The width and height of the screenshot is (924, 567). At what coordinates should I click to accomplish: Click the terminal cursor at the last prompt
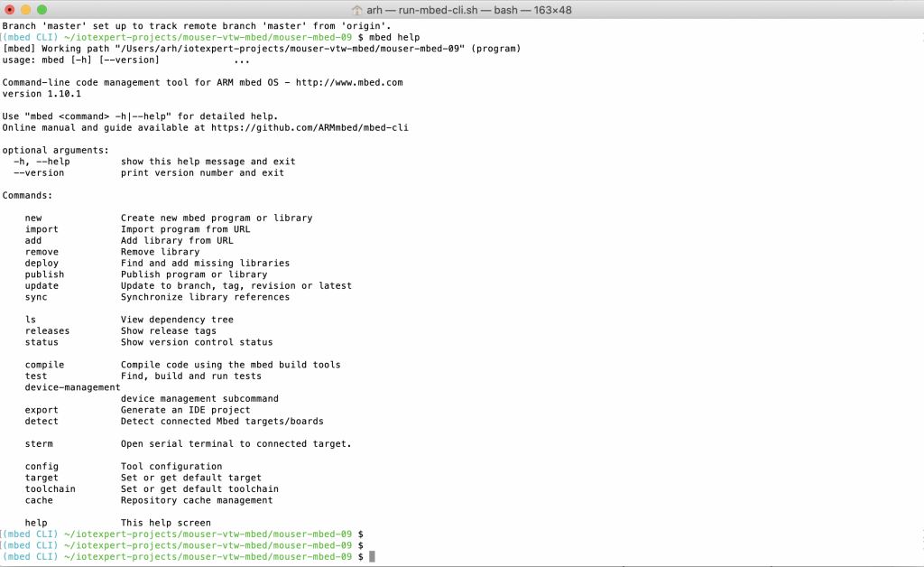(372, 556)
